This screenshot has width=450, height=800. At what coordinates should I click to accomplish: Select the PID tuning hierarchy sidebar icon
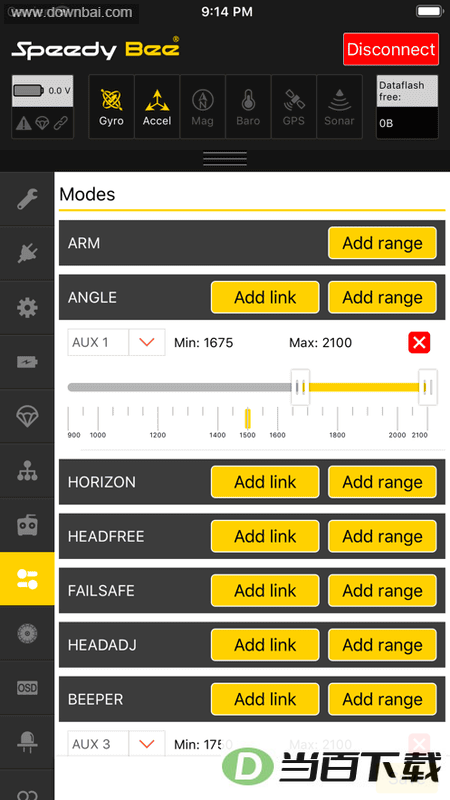point(27,471)
